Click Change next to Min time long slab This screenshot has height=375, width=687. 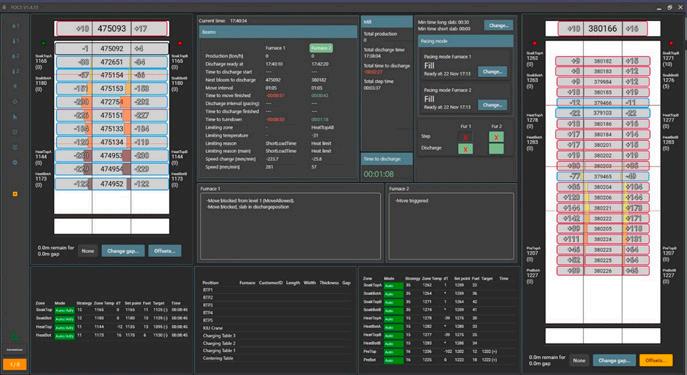tap(499, 25)
